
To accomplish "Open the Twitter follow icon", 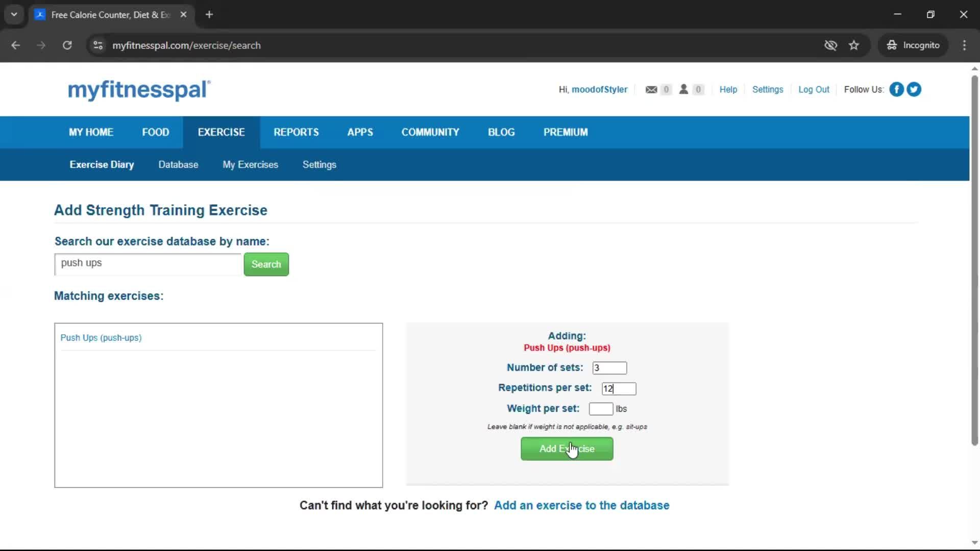I will [914, 89].
